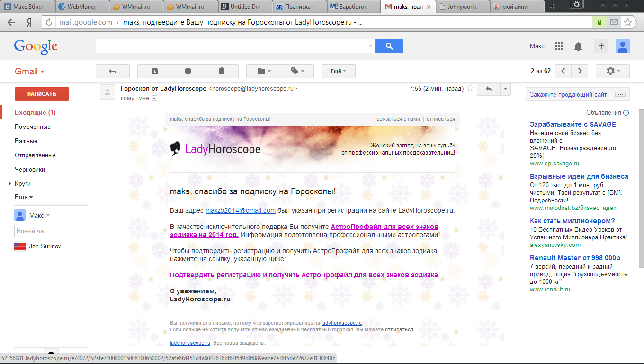Image resolution: width=644 pixels, height=364 pixels.
Task: Show recipient details arrow next to мне
Action: (x=154, y=98)
